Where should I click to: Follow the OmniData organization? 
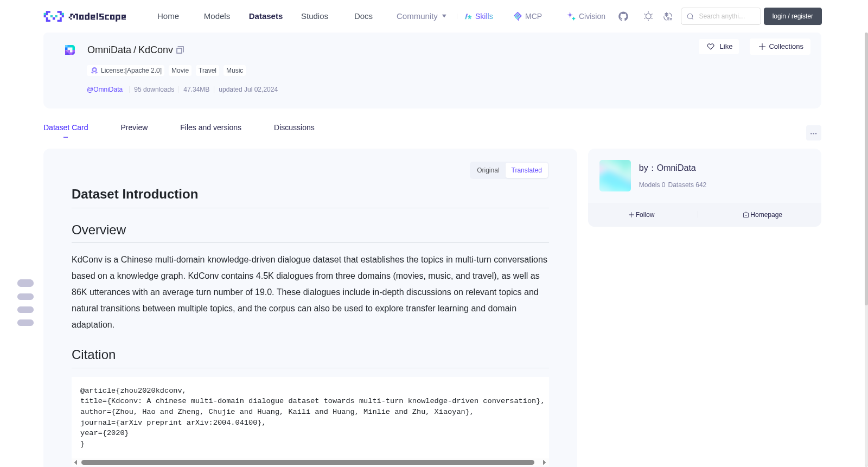(642, 215)
